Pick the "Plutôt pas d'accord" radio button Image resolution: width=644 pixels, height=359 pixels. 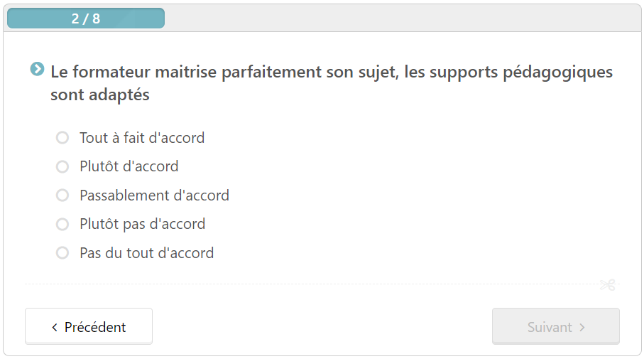(62, 224)
